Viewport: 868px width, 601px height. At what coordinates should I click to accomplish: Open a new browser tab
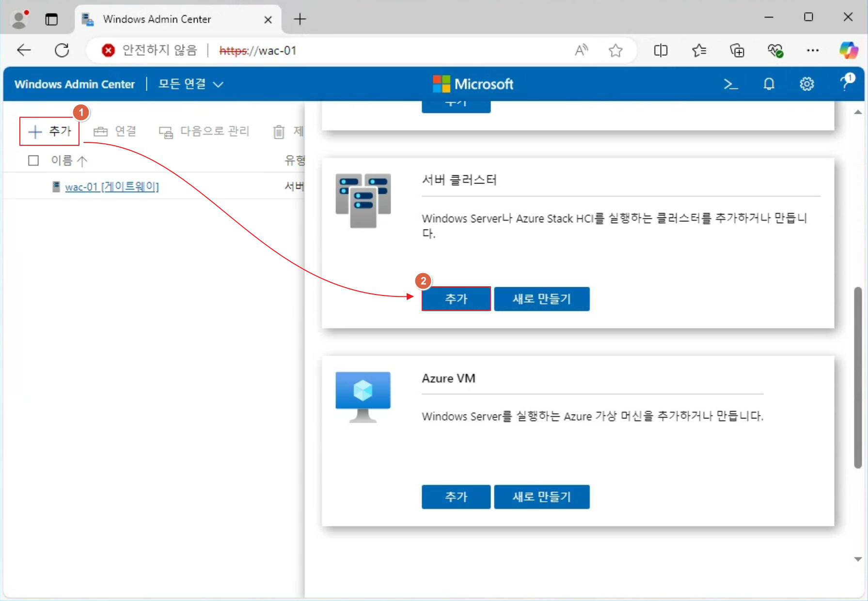(x=300, y=19)
